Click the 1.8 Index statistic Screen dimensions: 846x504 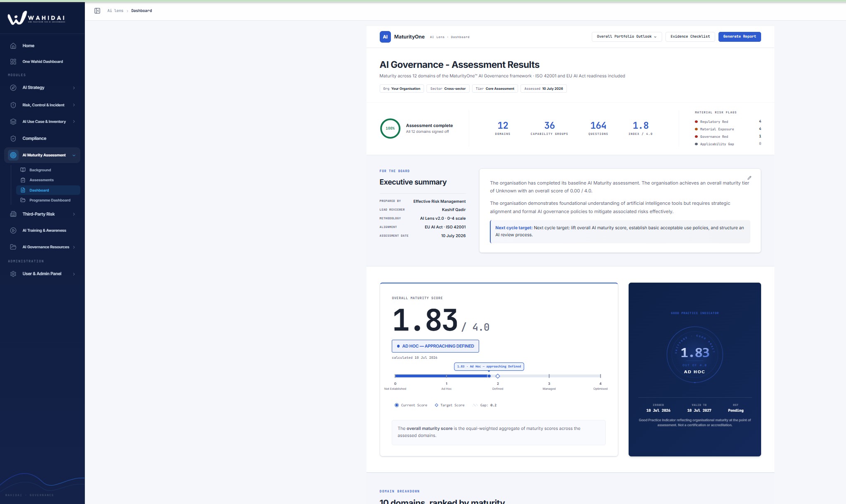point(640,128)
